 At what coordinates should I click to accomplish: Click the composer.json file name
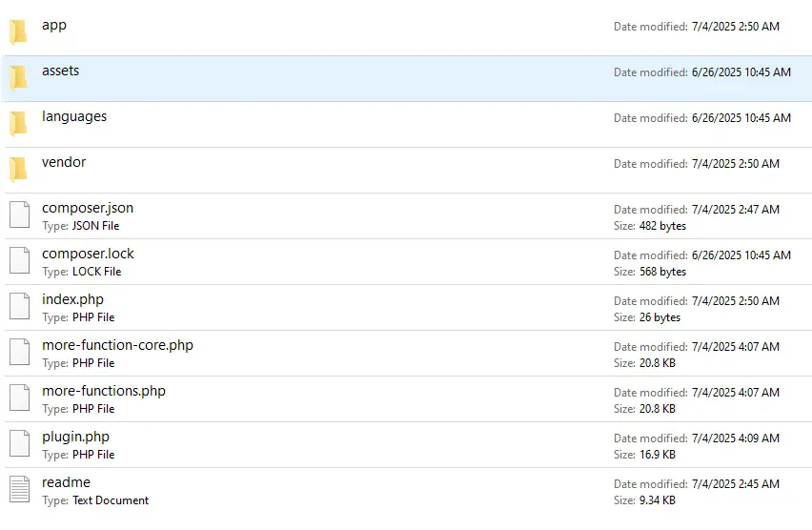click(88, 208)
